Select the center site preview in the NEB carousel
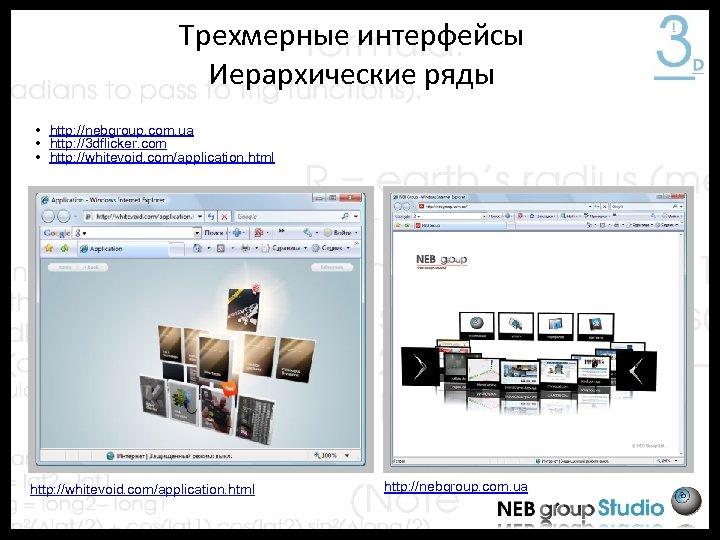The image size is (720, 540). tap(519, 377)
